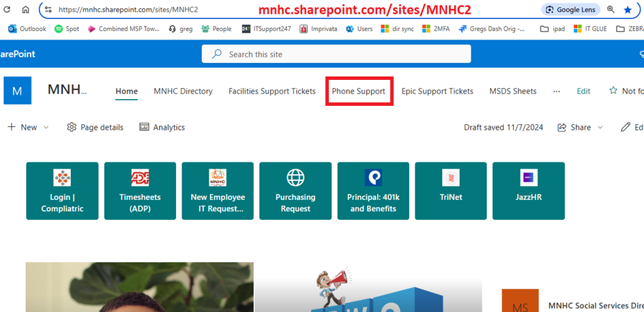644x312 pixels.
Task: Go to the Phone Support tab
Action: [x=359, y=91]
